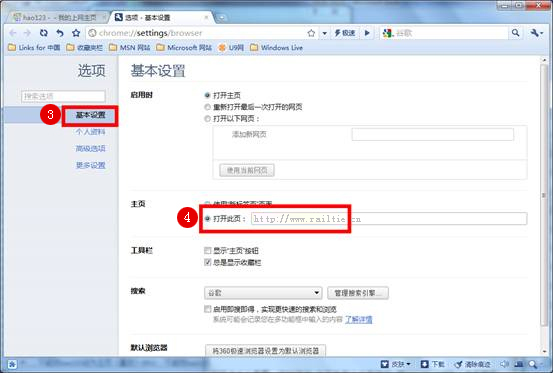
Task: Reload the page with the refresh icon
Action: tap(43, 33)
